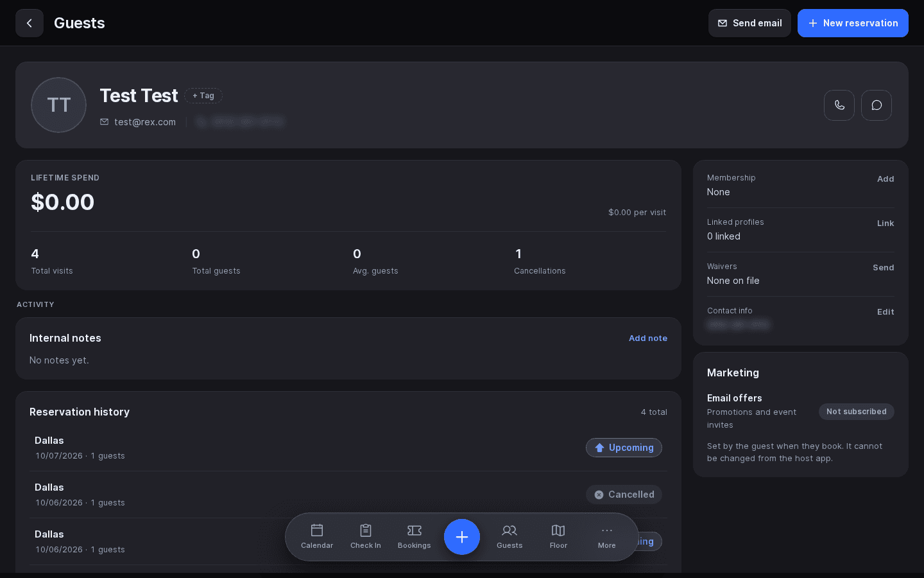924x578 pixels.
Task: Click the Cancelled status badge
Action: (x=624, y=495)
